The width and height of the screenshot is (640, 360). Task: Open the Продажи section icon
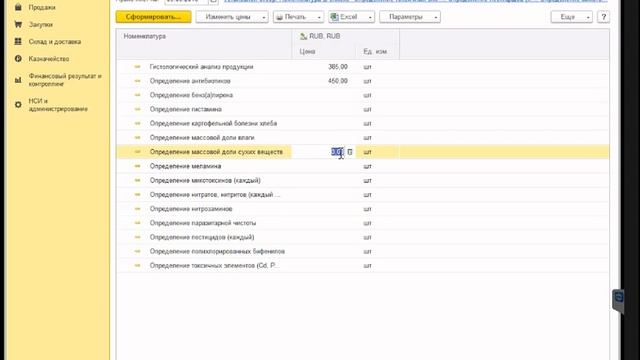18,7
